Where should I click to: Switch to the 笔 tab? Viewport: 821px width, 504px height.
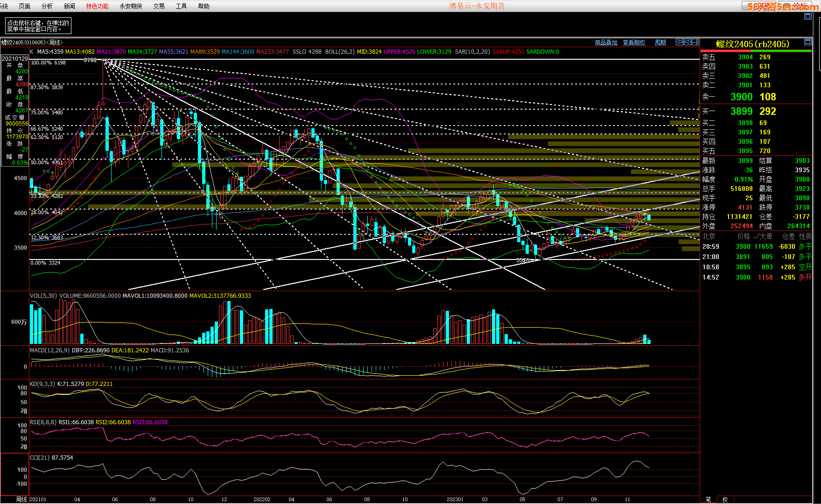point(708,499)
